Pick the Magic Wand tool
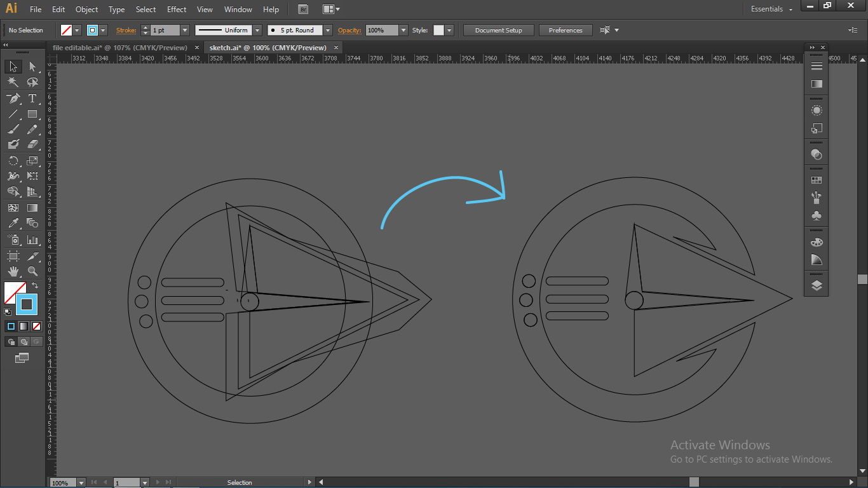This screenshot has height=488, width=868. [x=13, y=83]
